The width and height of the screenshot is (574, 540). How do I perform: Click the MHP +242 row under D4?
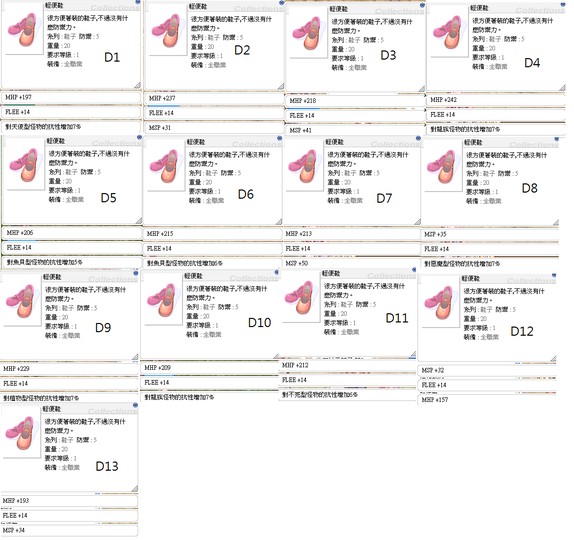496,100
